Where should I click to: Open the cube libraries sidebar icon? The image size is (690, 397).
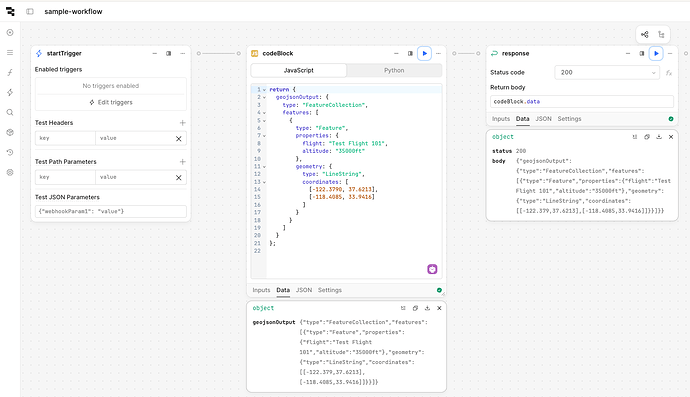click(10, 132)
